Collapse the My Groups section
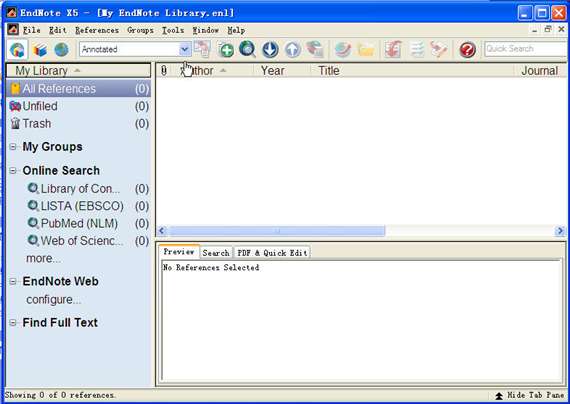 point(13,147)
